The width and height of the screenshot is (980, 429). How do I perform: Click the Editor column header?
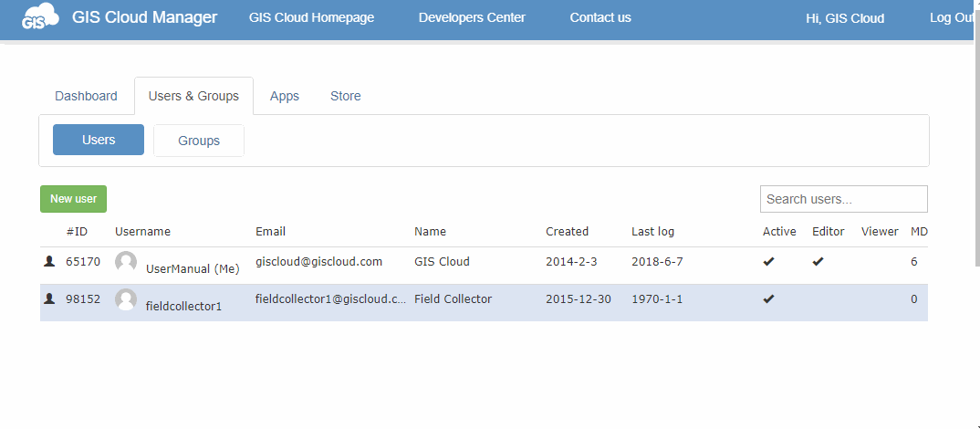[x=829, y=231]
